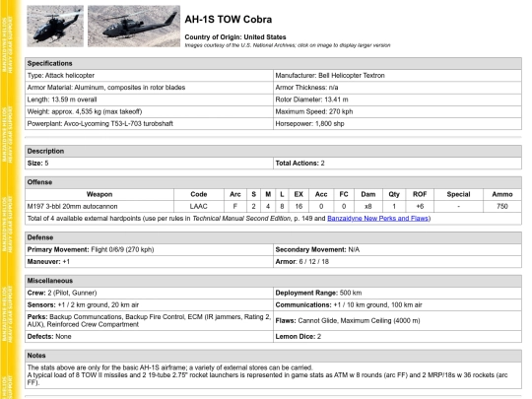Select the 'Armor: 6 / 12 / 18' cell
Screen dimensions: 532x399
(397, 262)
